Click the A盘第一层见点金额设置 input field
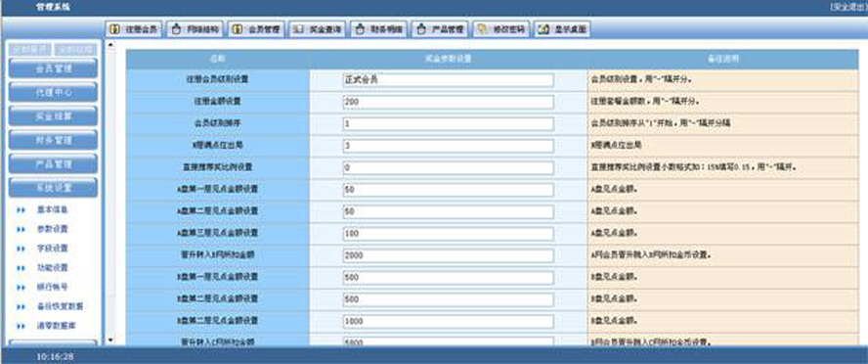Viewport: 868px width, 364px height. [x=448, y=190]
